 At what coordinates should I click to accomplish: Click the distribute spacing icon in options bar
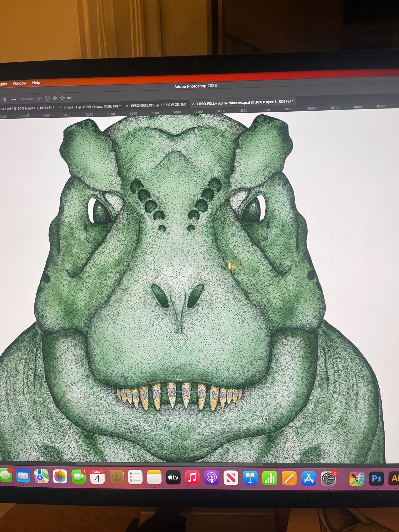point(4,99)
